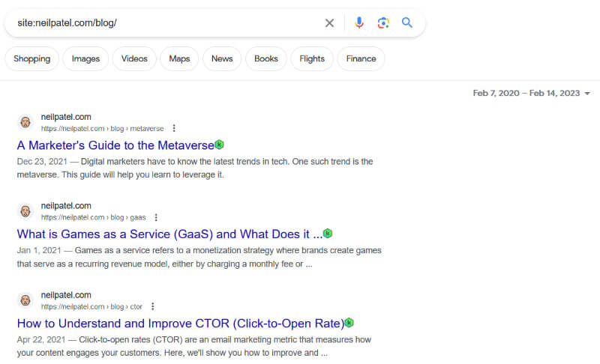Select the Shopping filter
This screenshot has width=600, height=364.
pyautogui.click(x=32, y=59)
